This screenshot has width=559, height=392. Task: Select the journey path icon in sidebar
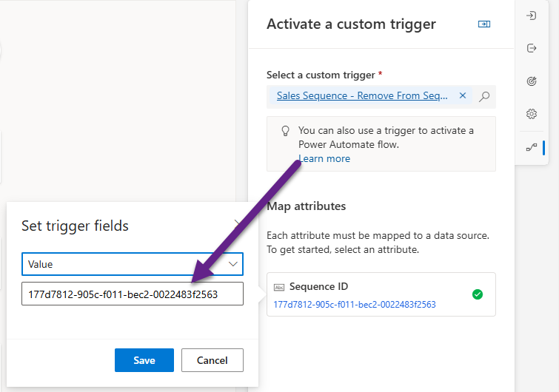pos(531,147)
